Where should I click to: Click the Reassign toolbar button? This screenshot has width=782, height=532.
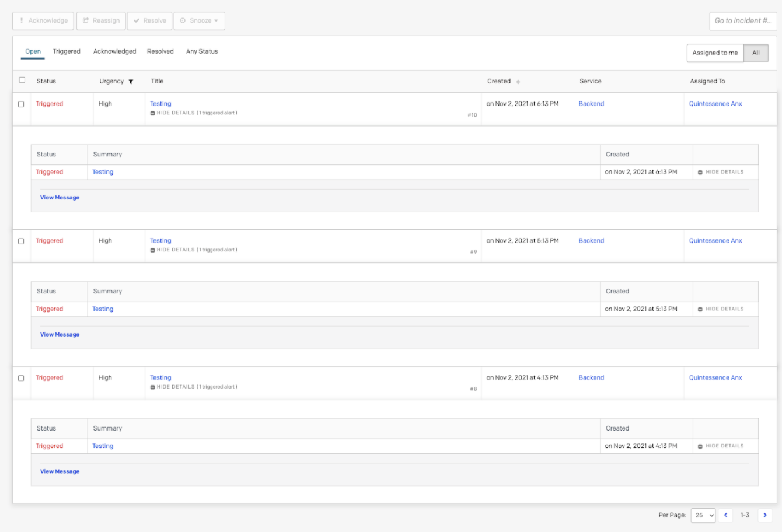101,21
